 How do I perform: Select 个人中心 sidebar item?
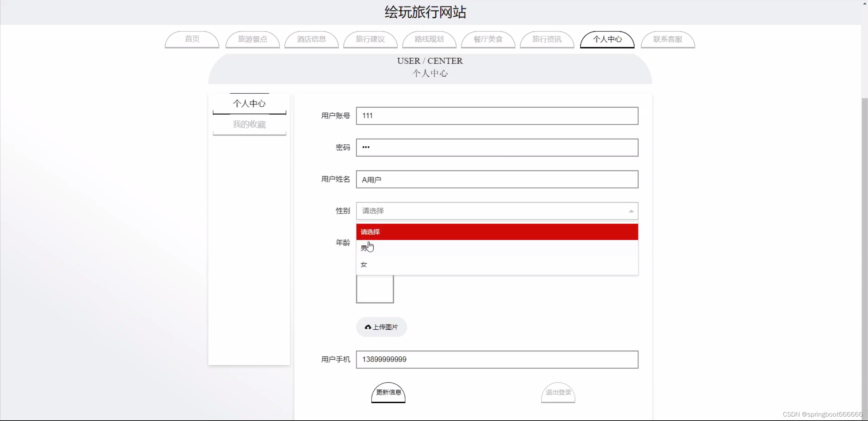click(x=249, y=104)
